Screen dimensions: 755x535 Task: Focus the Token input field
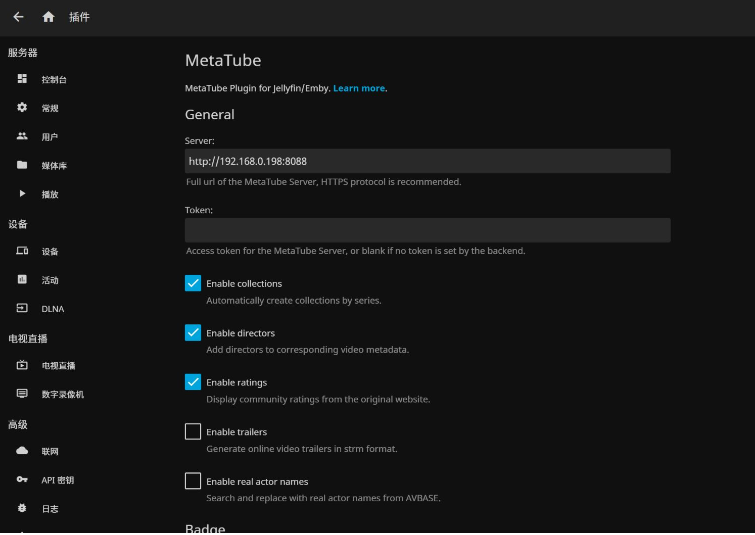(x=427, y=230)
